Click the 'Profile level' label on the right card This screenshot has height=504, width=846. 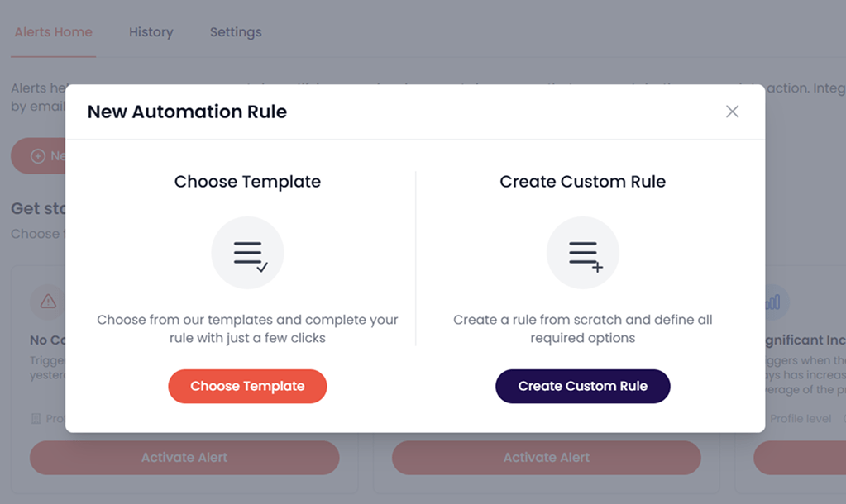coord(801,419)
